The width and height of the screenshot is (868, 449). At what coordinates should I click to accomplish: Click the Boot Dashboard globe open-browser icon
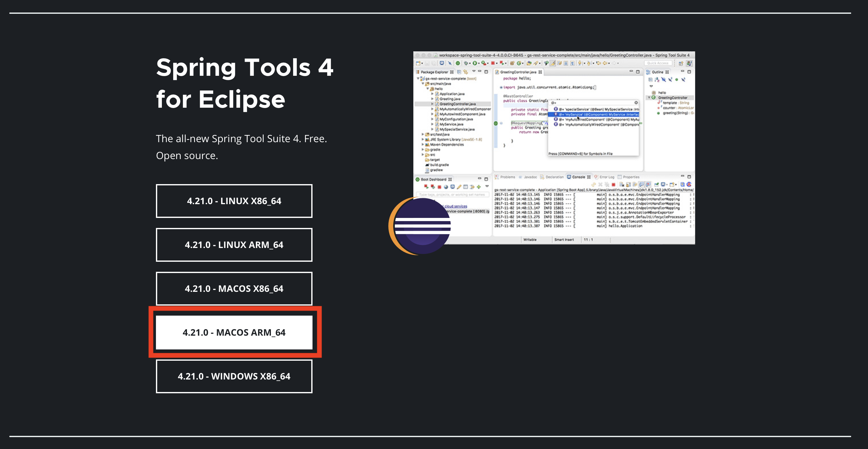[x=446, y=187]
